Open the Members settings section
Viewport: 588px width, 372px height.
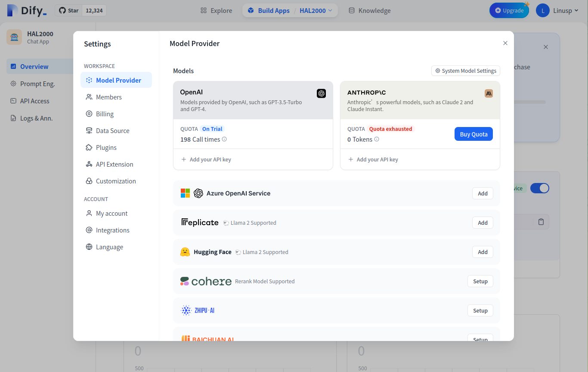coord(116,97)
